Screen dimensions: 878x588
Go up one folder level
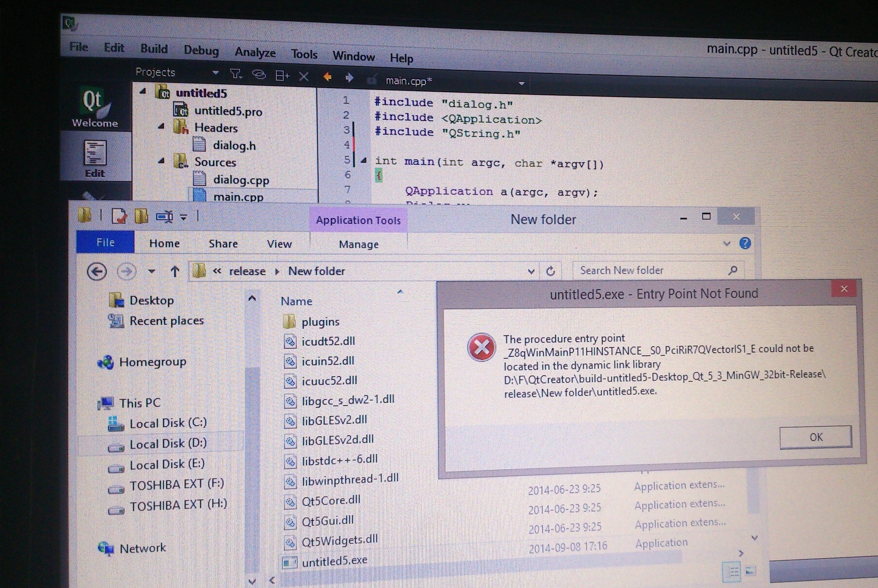point(175,271)
